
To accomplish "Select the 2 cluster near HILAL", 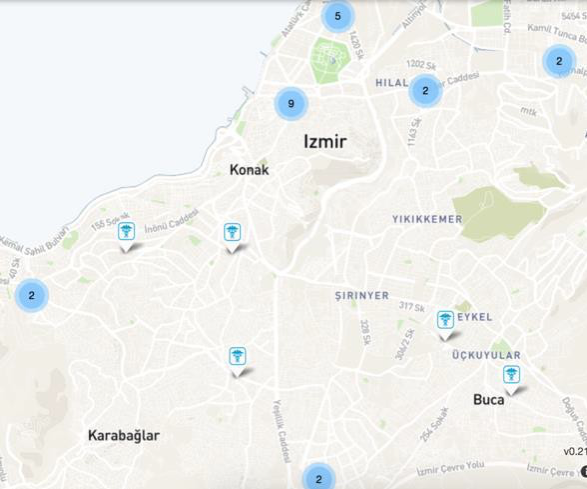I will tap(425, 91).
